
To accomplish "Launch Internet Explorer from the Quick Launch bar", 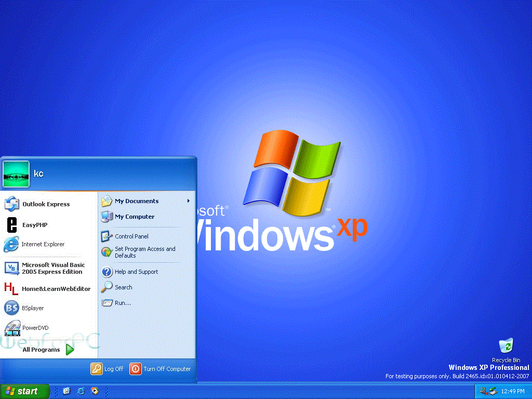I will click(81, 391).
